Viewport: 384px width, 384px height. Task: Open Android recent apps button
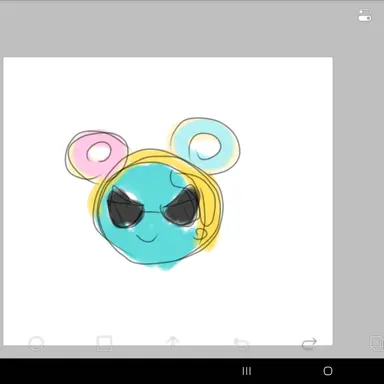(247, 371)
